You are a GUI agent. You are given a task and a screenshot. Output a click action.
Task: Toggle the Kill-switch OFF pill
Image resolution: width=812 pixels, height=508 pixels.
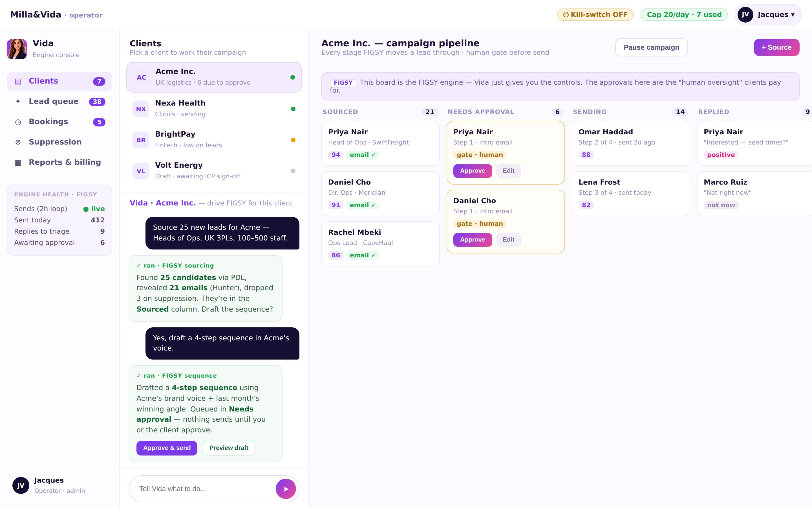595,14
